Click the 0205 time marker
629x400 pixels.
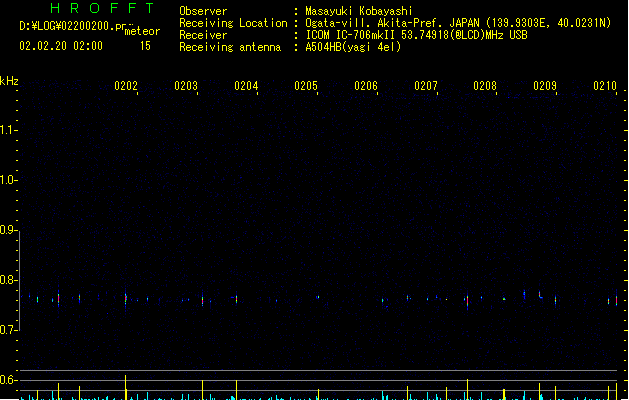tap(306, 86)
